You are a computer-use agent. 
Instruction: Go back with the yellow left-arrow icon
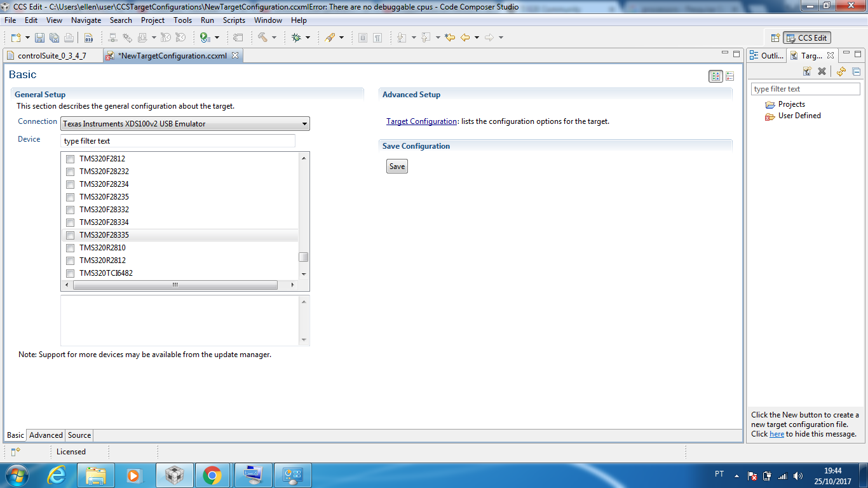point(465,37)
